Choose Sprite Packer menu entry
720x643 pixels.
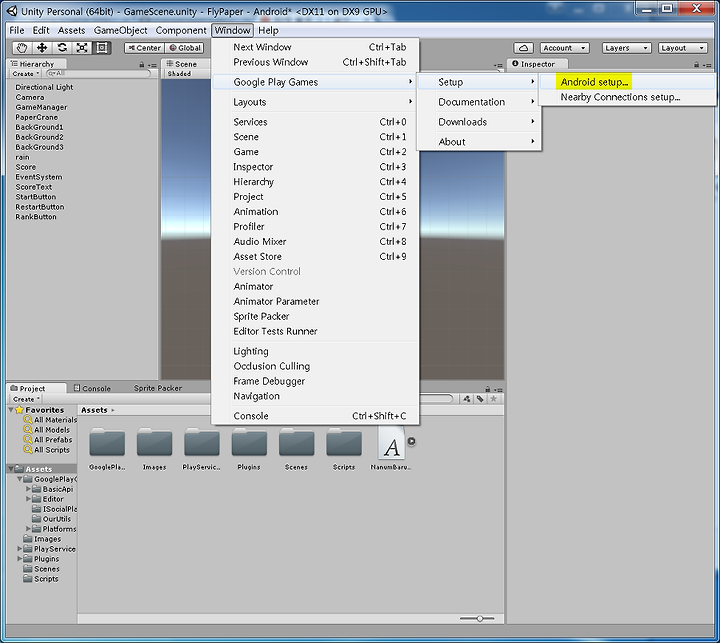point(315,316)
